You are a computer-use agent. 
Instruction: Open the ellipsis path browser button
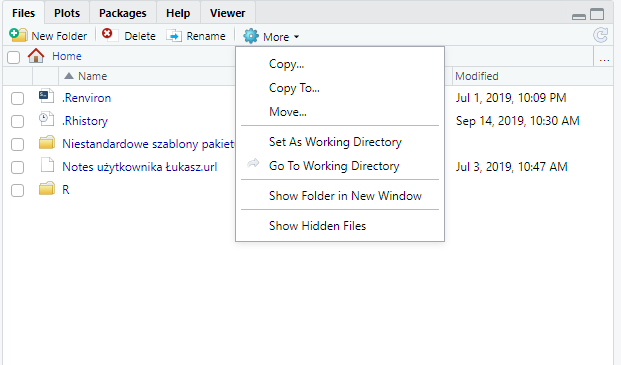pos(604,58)
